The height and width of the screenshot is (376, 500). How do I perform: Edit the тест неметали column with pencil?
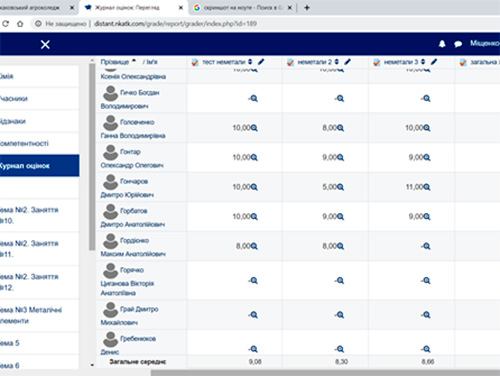pyautogui.click(x=261, y=62)
